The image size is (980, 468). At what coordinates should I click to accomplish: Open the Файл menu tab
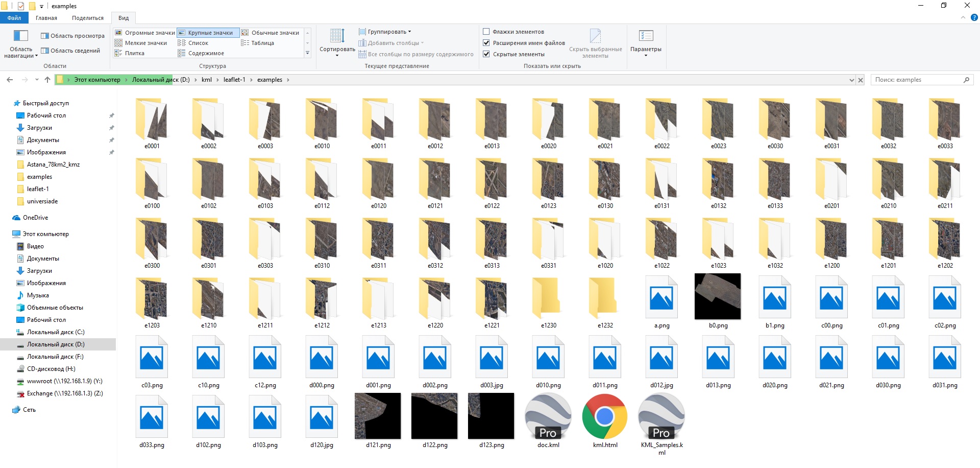pos(14,18)
